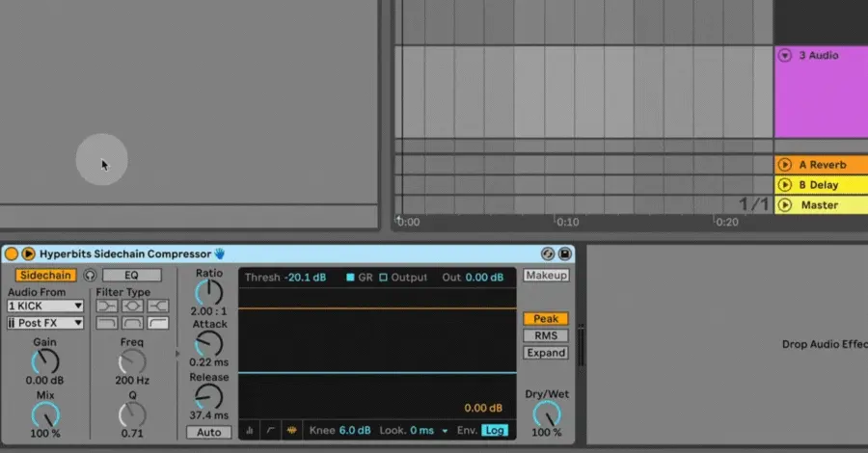Click the Out 0.00 dB value
The width and height of the screenshot is (868, 453).
point(484,278)
